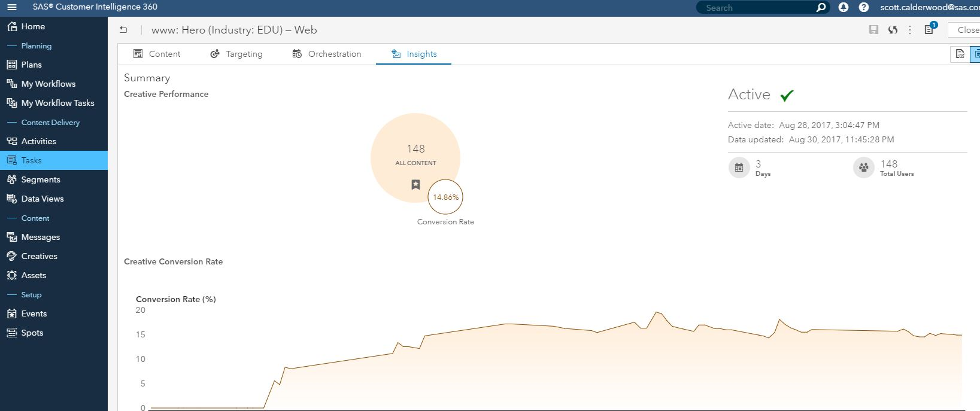Select the highlighted view toggle at tab bar edge

click(x=976, y=54)
